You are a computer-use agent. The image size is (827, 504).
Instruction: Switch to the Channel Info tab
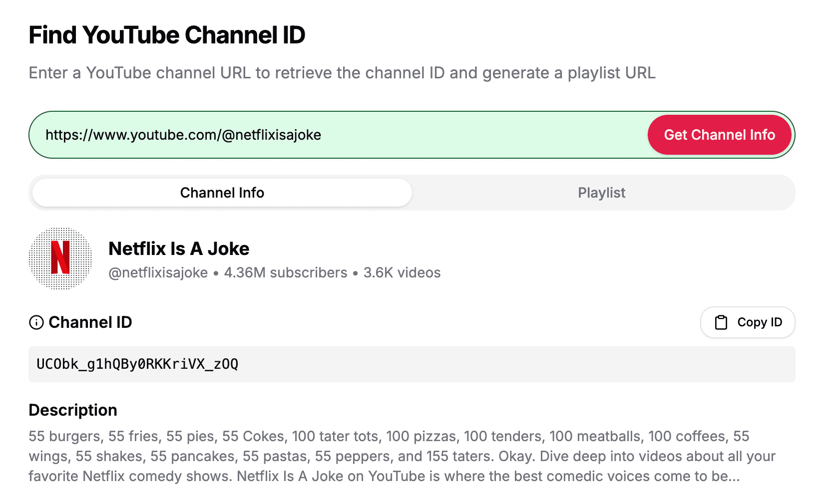click(x=222, y=193)
